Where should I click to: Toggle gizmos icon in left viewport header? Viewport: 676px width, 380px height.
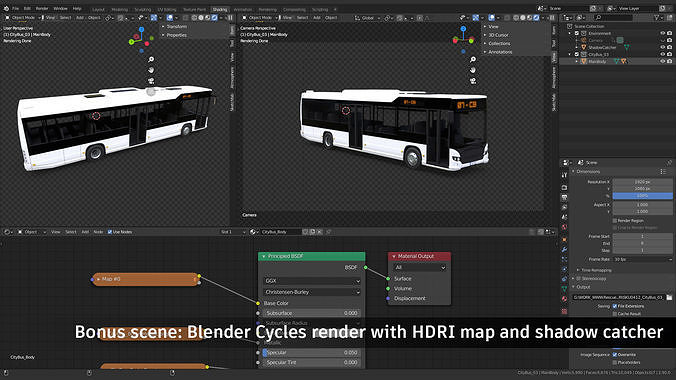click(x=153, y=18)
